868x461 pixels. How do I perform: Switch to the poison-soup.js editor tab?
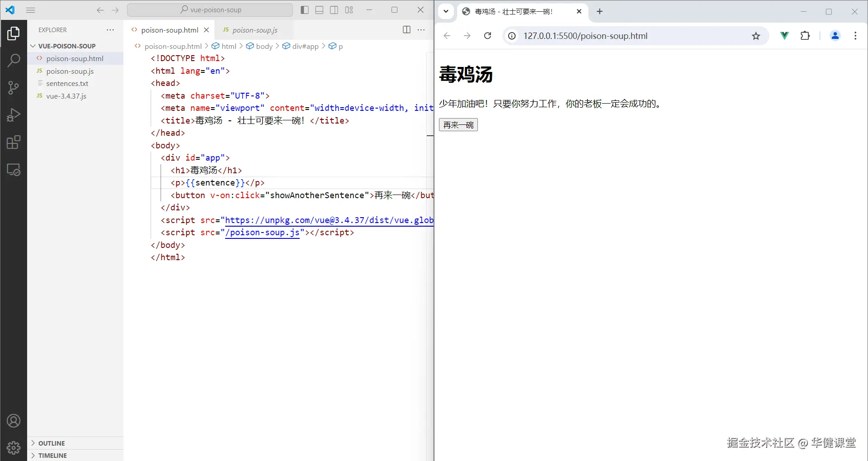[x=255, y=30]
